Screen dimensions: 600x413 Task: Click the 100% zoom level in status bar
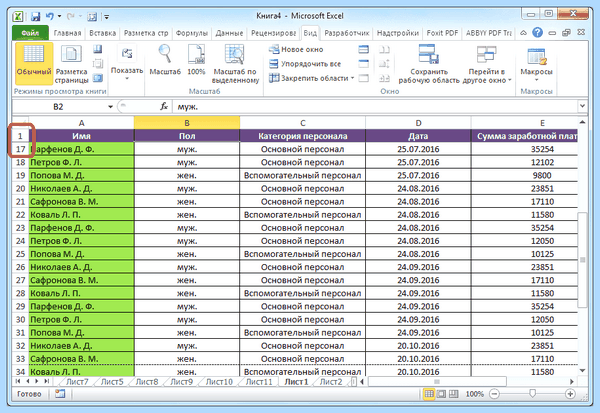(474, 394)
